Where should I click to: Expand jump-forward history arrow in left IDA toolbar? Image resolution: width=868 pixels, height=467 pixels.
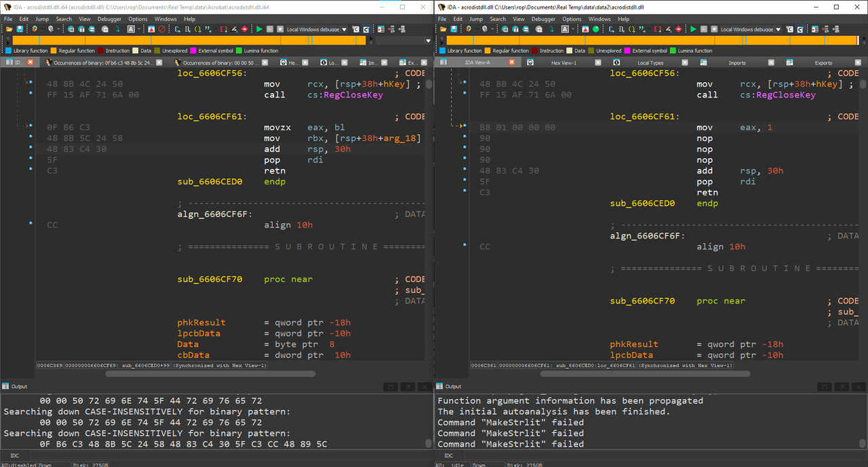click(58, 29)
